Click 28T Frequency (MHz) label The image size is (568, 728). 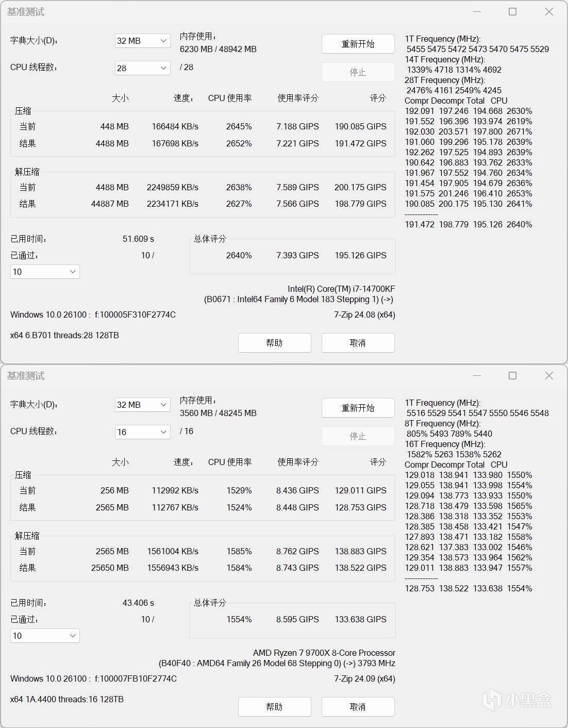tap(445, 80)
